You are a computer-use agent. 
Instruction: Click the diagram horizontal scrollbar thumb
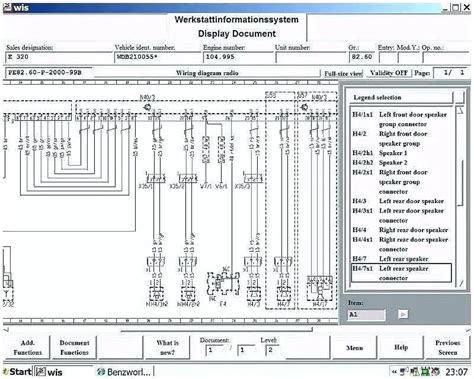coord(216,330)
